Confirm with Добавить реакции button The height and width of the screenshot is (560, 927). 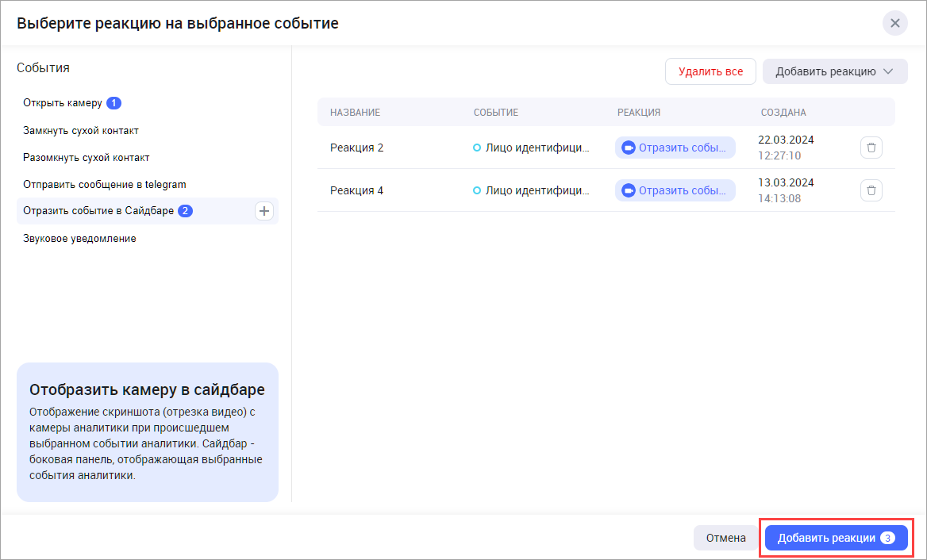[x=836, y=538]
